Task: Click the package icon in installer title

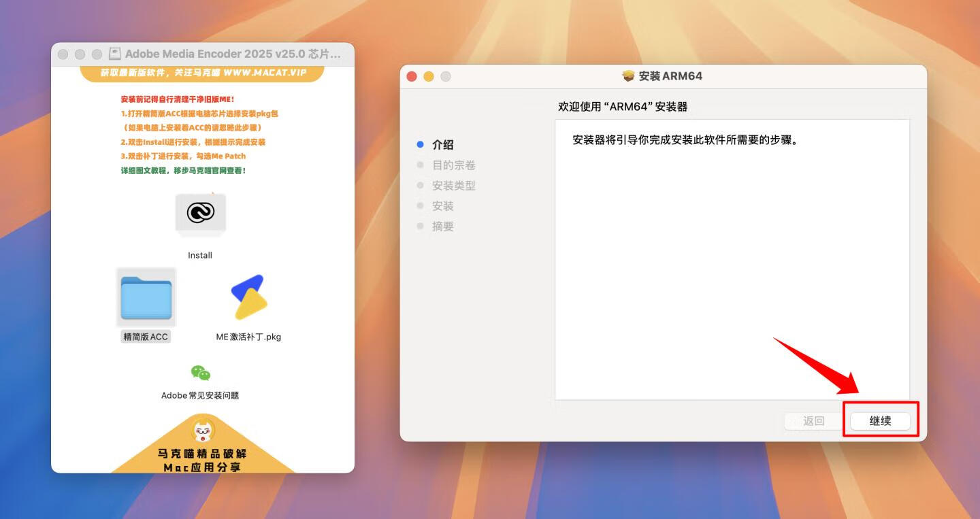Action: 629,76
